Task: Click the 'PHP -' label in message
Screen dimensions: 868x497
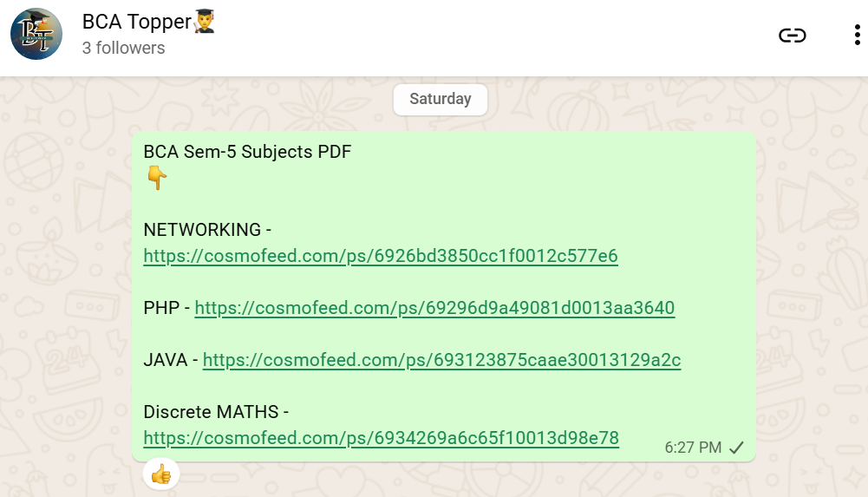Action: pos(166,308)
